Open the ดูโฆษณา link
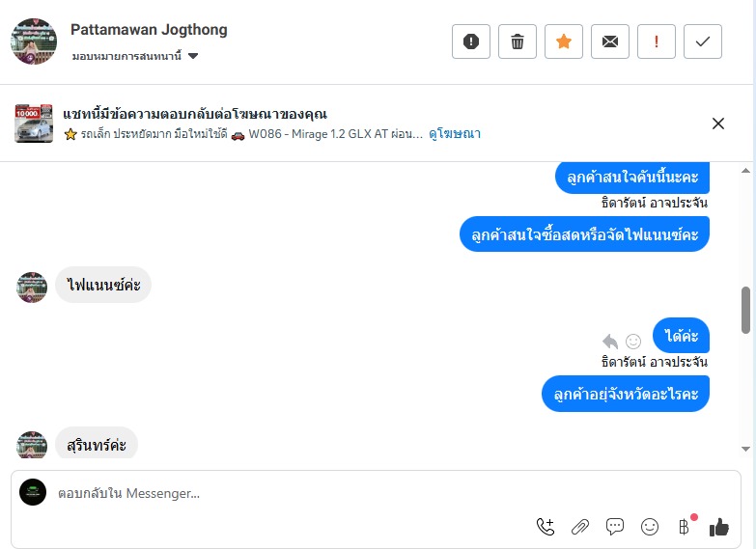 [455, 134]
